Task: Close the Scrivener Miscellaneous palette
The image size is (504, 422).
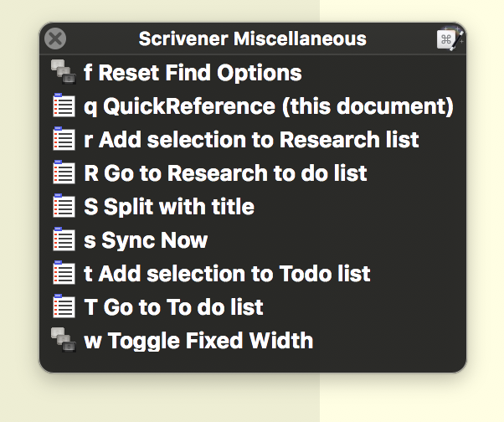Action: pyautogui.click(x=55, y=39)
